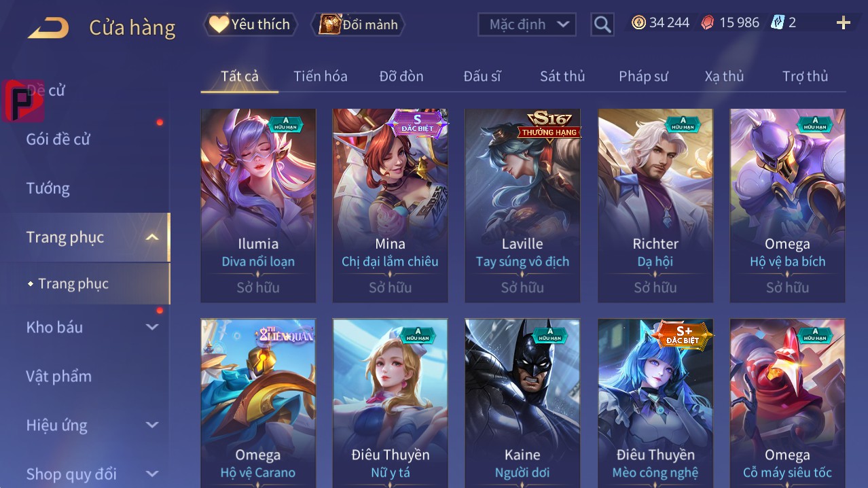Switch to the Sát thủ tab

click(x=562, y=76)
